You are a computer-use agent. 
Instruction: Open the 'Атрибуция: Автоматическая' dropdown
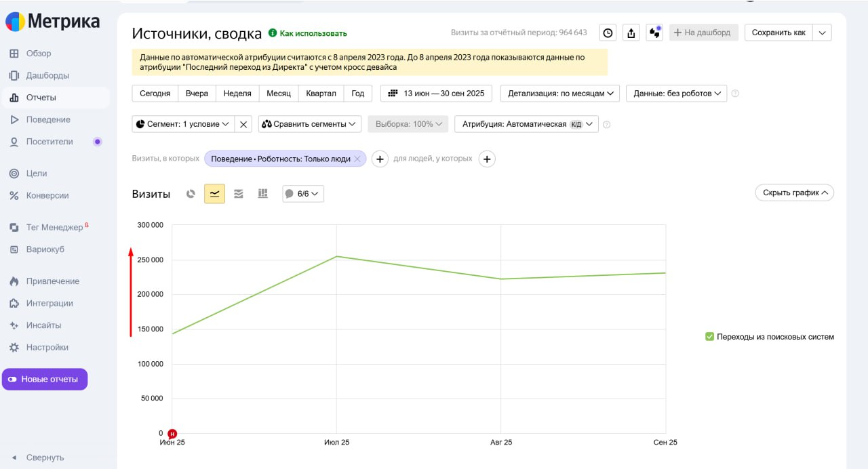click(526, 124)
